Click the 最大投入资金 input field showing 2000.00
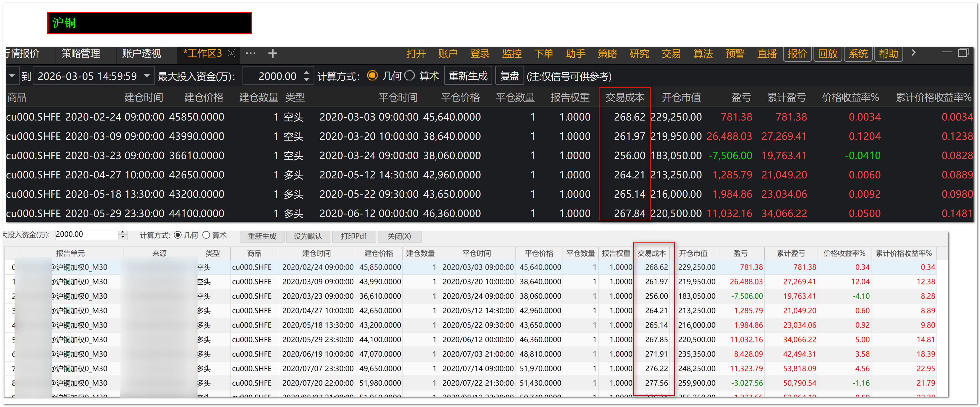 [277, 76]
